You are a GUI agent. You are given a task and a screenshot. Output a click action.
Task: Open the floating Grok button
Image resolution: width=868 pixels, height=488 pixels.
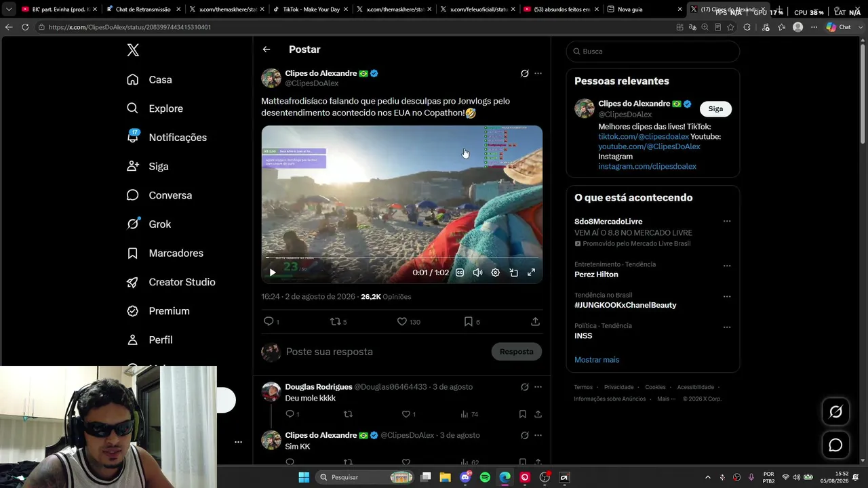835,411
